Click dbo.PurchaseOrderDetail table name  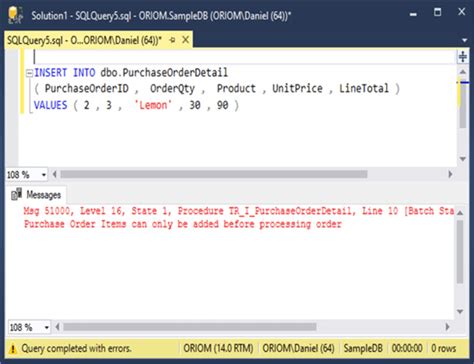164,72
